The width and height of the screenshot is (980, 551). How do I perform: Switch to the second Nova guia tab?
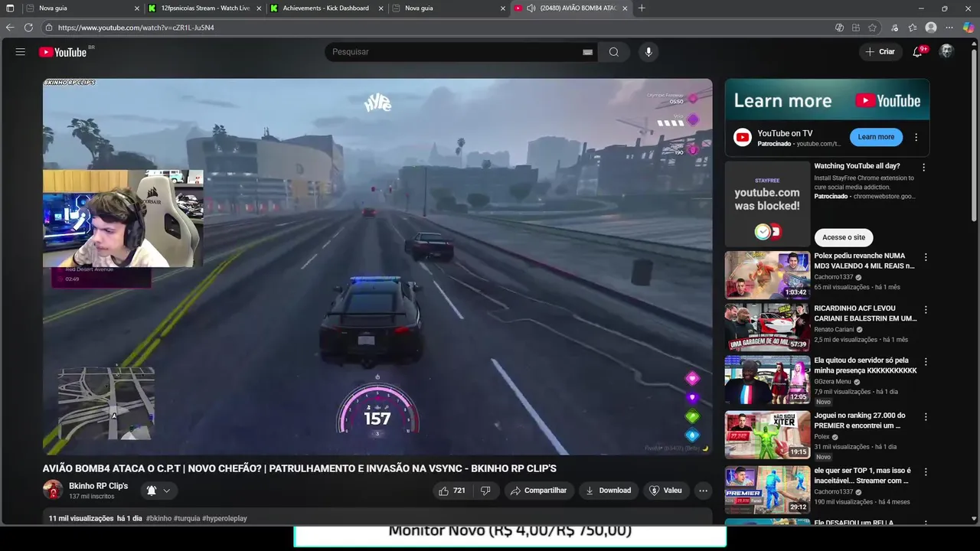448,8
